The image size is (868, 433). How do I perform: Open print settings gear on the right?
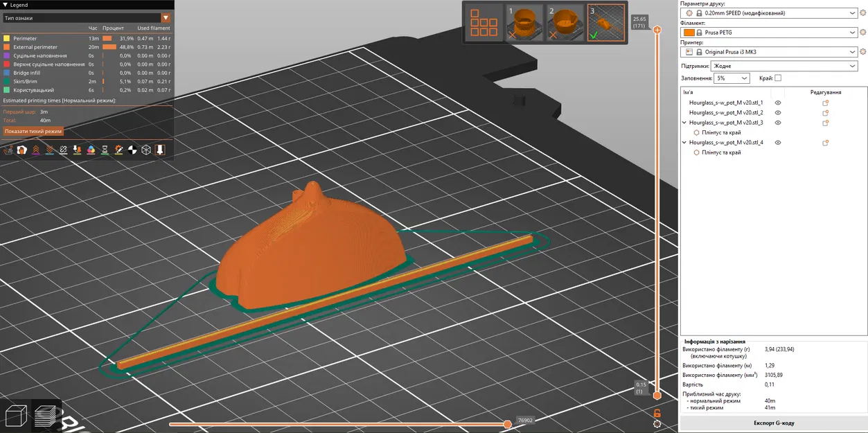tap(863, 12)
